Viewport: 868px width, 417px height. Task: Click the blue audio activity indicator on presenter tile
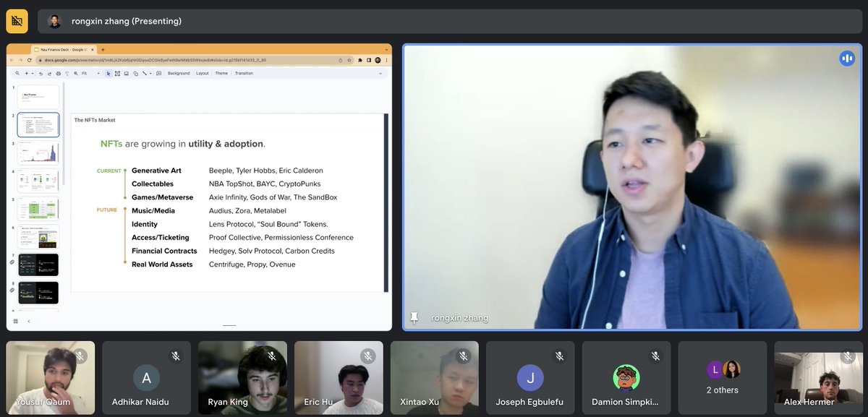pyautogui.click(x=846, y=59)
